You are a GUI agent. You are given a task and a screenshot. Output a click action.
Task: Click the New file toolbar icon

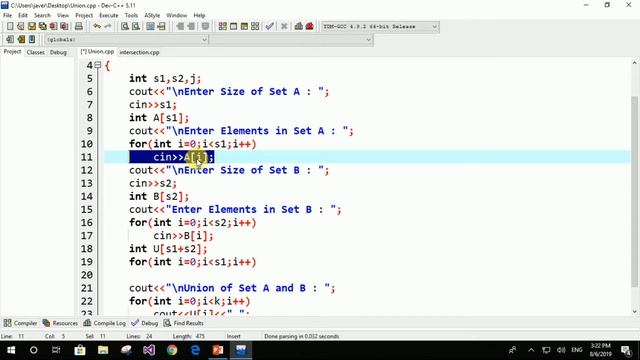pos(10,27)
